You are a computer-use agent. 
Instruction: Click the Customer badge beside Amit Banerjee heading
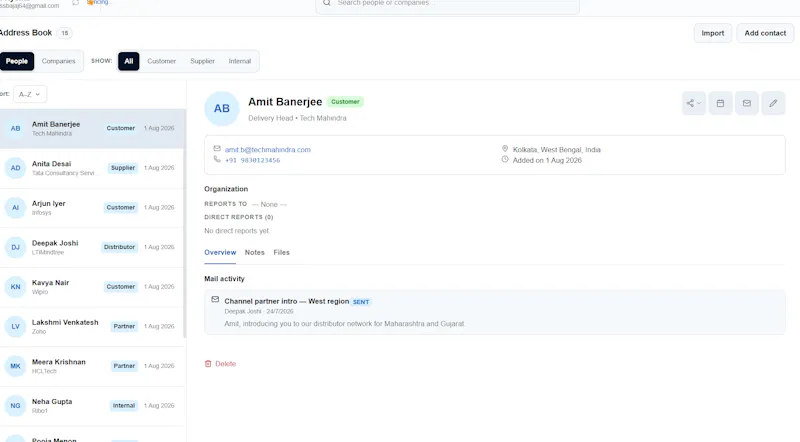tap(345, 102)
